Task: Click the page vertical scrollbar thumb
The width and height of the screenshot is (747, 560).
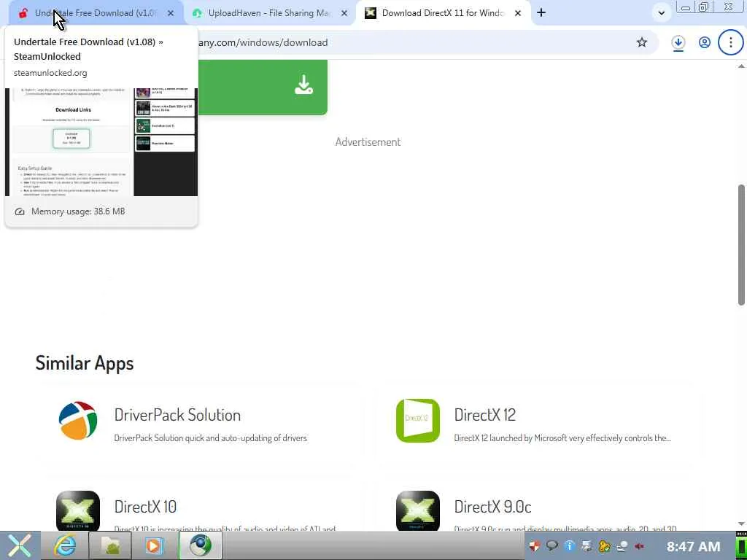Action: click(x=741, y=245)
